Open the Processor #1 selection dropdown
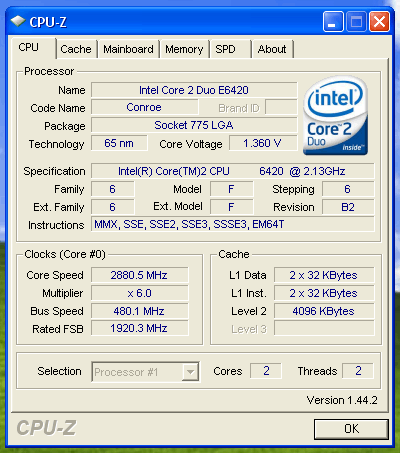This screenshot has height=453, width=400. pos(145,372)
